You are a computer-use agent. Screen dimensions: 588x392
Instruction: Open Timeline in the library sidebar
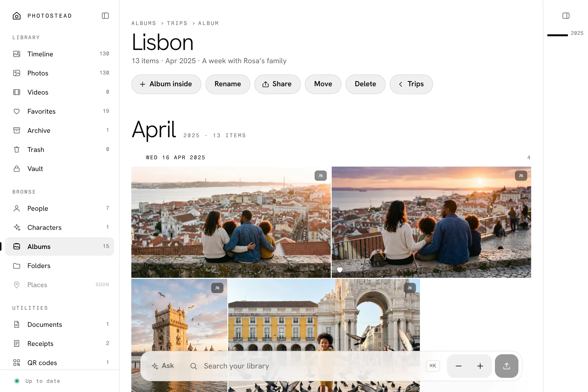pos(60,54)
